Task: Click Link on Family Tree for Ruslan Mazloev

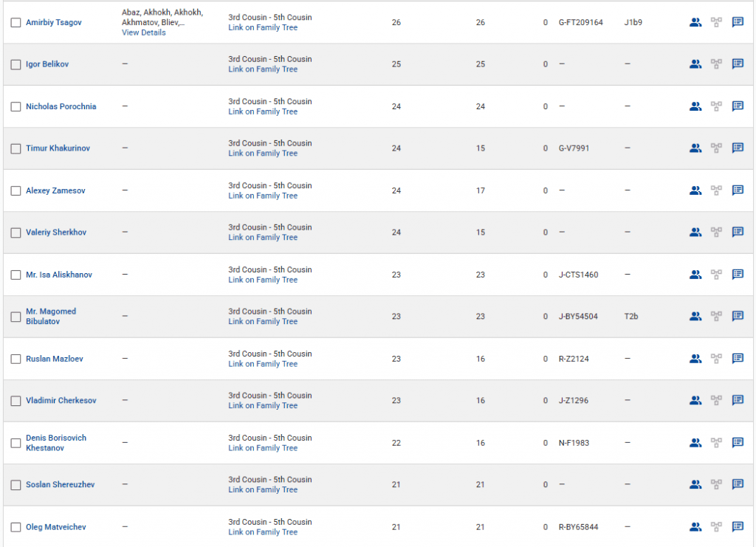Action: [263, 364]
